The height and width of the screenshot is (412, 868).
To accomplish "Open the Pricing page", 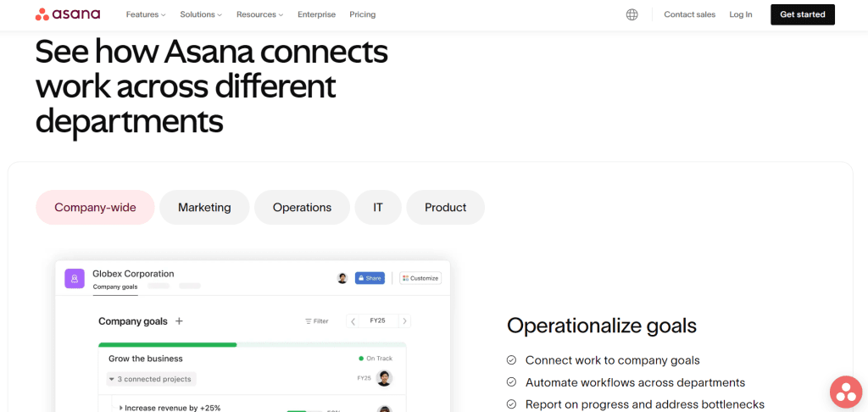I will (x=363, y=15).
